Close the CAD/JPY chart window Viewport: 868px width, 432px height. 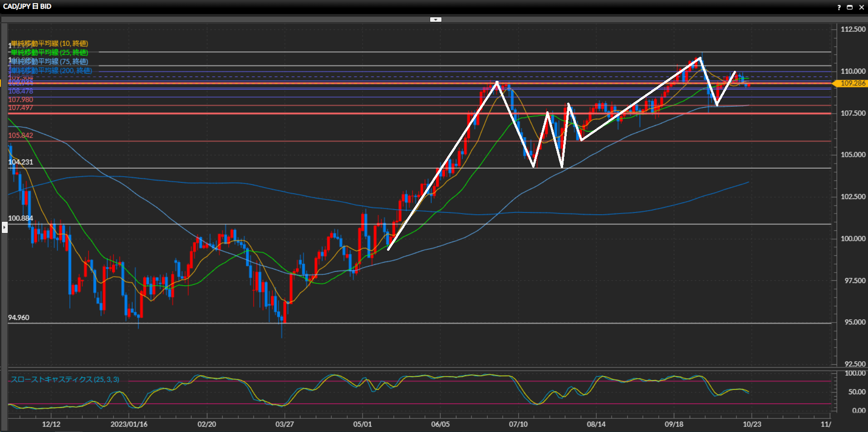point(861,7)
